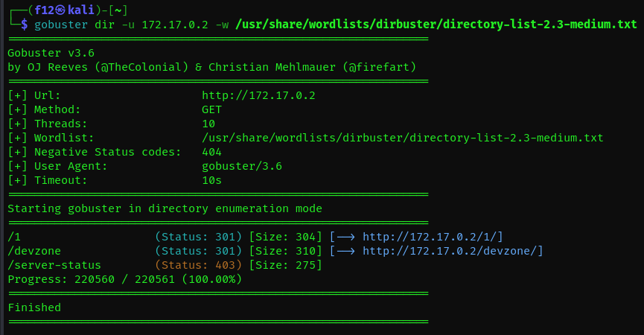The width and height of the screenshot is (644, 335).
Task: Click the Kali skull icon in prompt
Action: click(x=60, y=10)
